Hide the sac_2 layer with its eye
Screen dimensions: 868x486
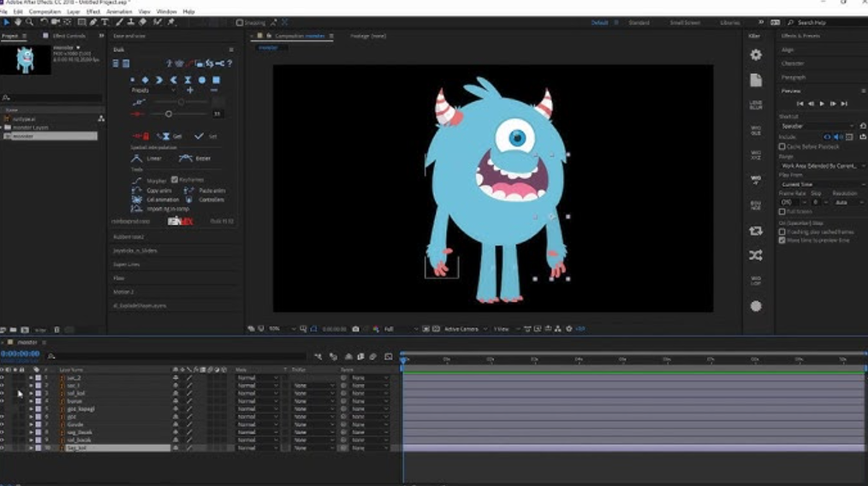[x=3, y=377]
